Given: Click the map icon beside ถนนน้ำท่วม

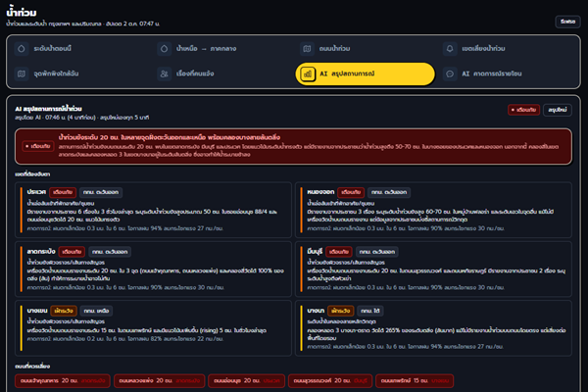Looking at the screenshot, I should pyautogui.click(x=307, y=49).
